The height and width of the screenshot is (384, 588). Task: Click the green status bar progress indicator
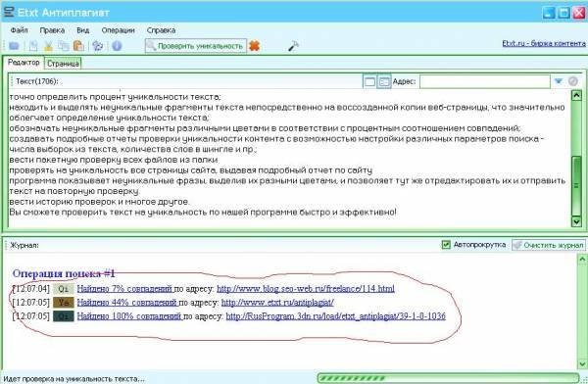[448, 378]
